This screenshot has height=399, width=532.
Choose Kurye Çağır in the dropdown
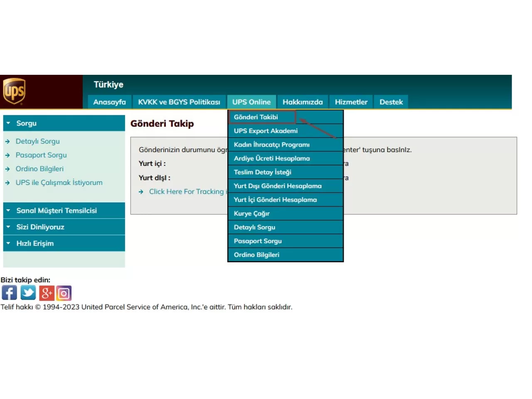point(251,214)
